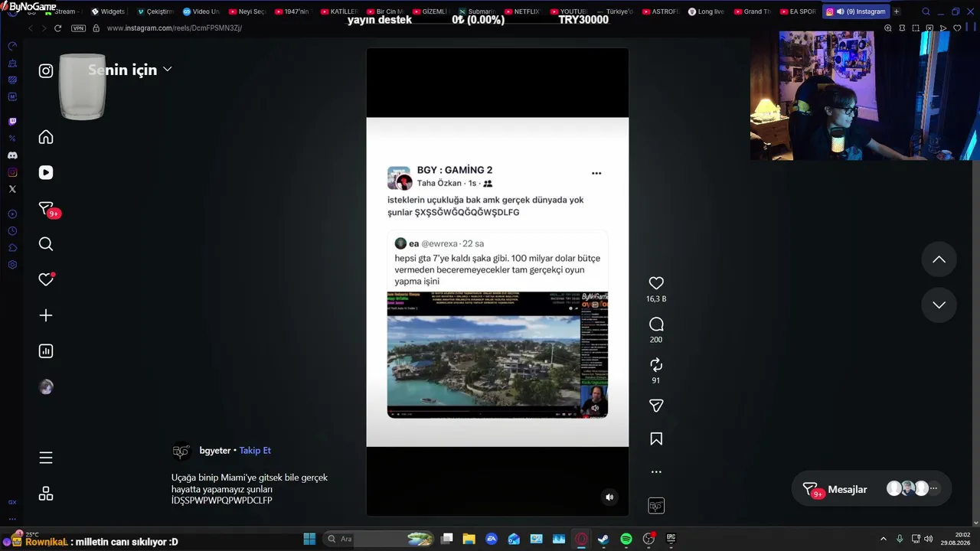Like the reel with the heart icon
Viewport: 980px width, 551px height.
(656, 283)
